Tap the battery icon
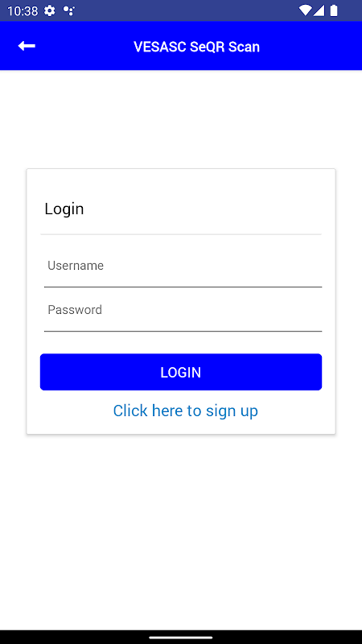 tap(334, 10)
